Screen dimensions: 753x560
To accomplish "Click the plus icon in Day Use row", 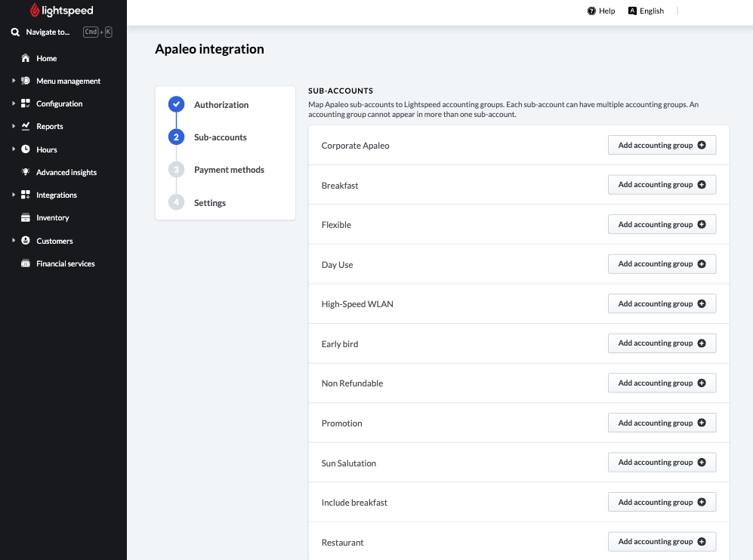I will click(x=702, y=264).
